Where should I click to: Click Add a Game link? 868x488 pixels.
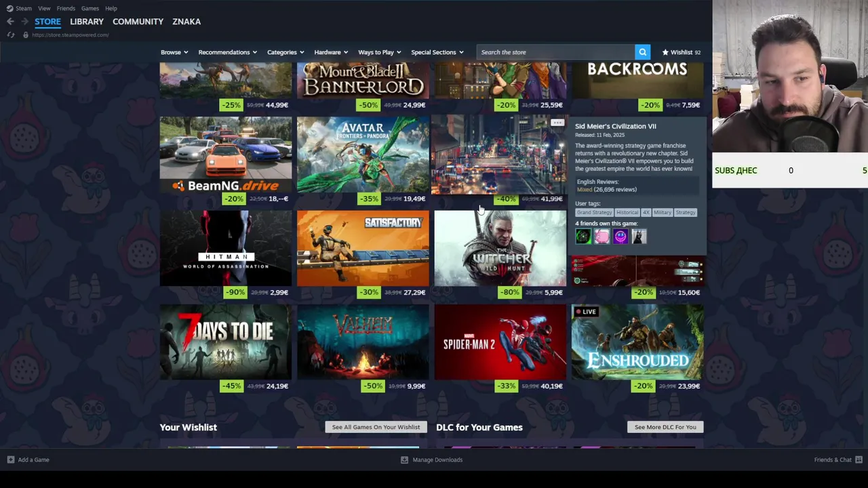33,460
